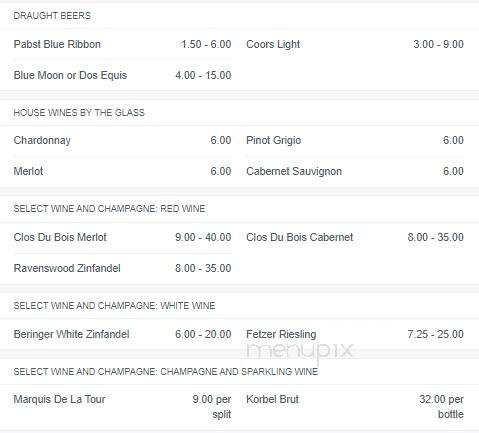This screenshot has height=433, width=479.
Task: Click Clos Du Bois Merlot
Action: click(60, 237)
